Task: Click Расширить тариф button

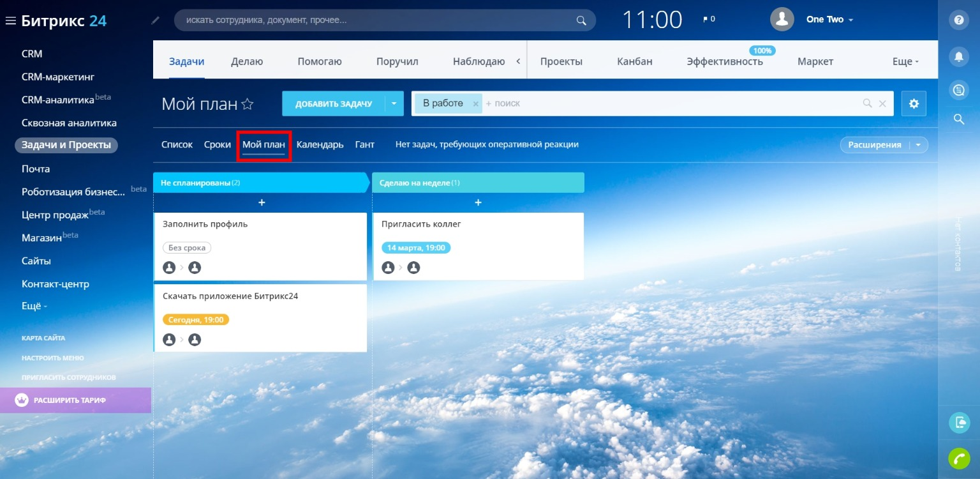Action: (75, 400)
